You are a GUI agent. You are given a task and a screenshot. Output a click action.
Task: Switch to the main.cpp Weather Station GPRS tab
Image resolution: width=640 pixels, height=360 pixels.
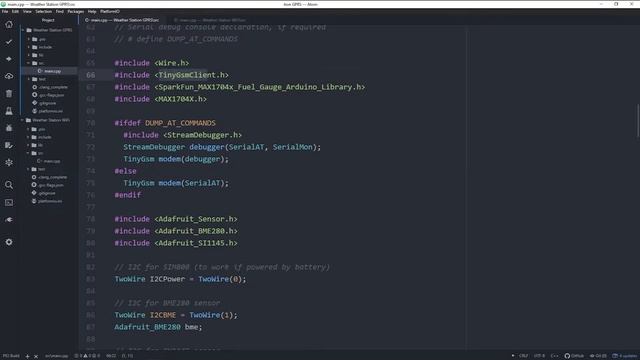(x=122, y=20)
